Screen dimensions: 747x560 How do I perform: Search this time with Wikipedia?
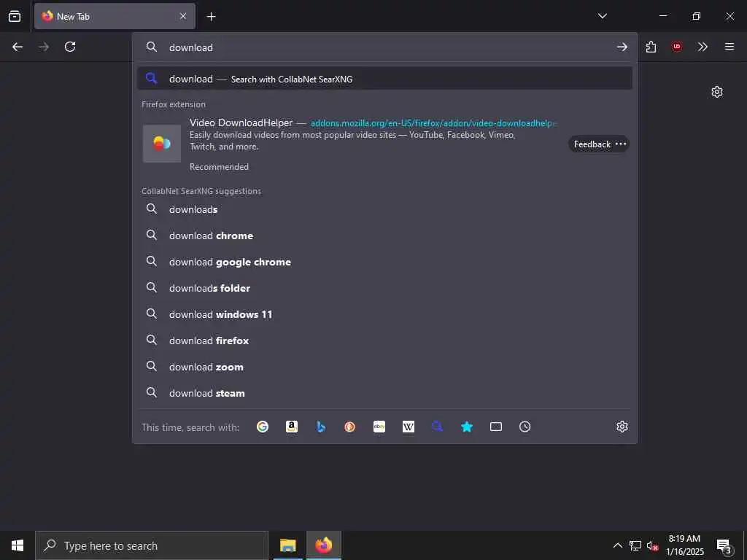pos(409,427)
